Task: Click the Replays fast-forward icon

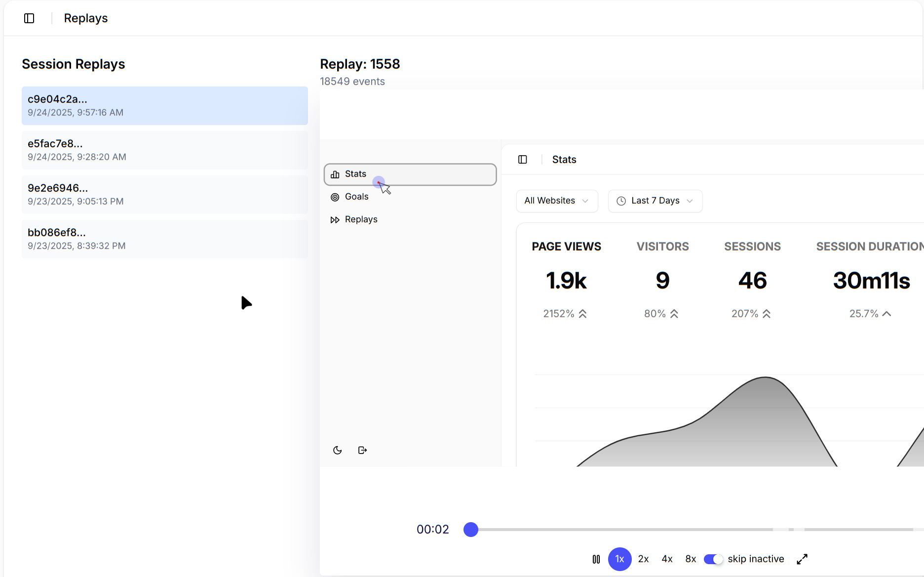Action: click(x=335, y=220)
